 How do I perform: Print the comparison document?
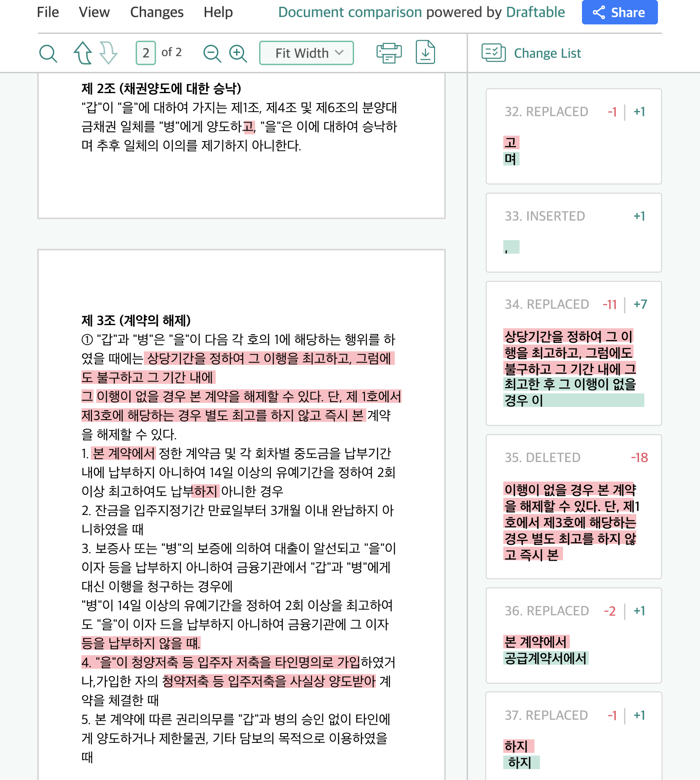[389, 53]
